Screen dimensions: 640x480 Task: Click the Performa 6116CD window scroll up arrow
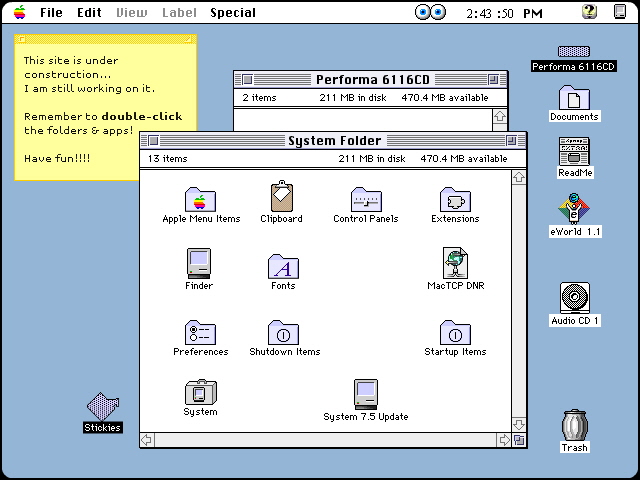click(500, 116)
